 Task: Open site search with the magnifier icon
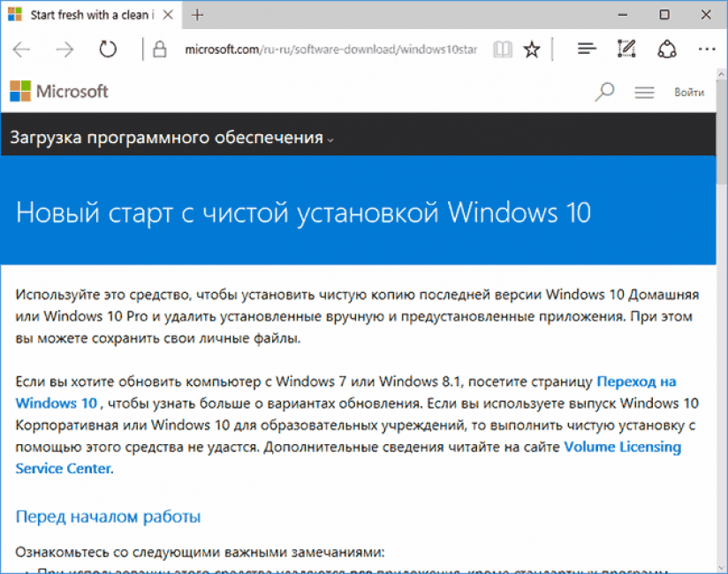click(x=604, y=92)
